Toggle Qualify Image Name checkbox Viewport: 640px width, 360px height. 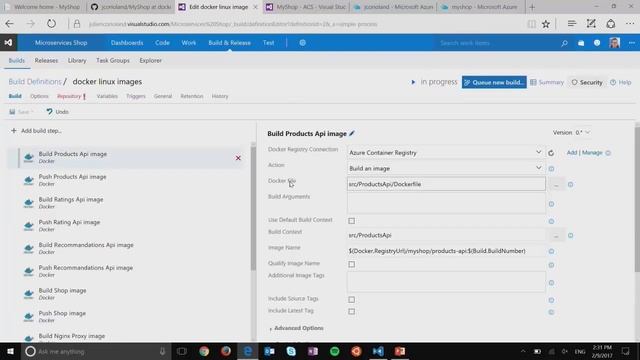click(x=351, y=264)
